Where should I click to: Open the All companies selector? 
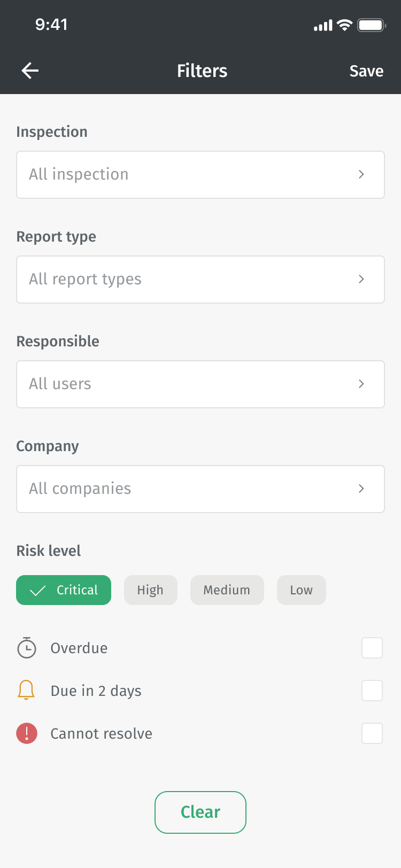coord(200,489)
